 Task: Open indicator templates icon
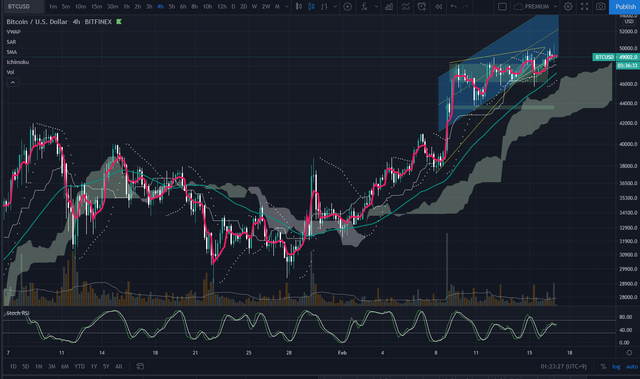point(405,7)
